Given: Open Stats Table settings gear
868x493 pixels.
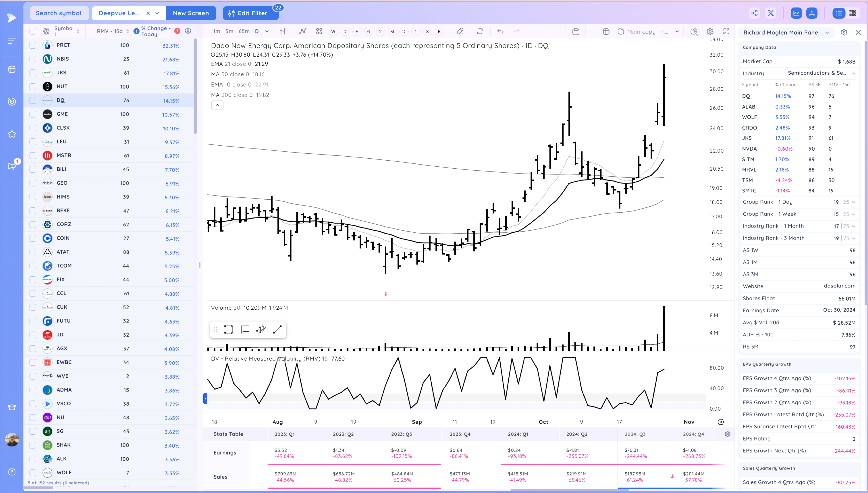Looking at the screenshot, I should [727, 434].
